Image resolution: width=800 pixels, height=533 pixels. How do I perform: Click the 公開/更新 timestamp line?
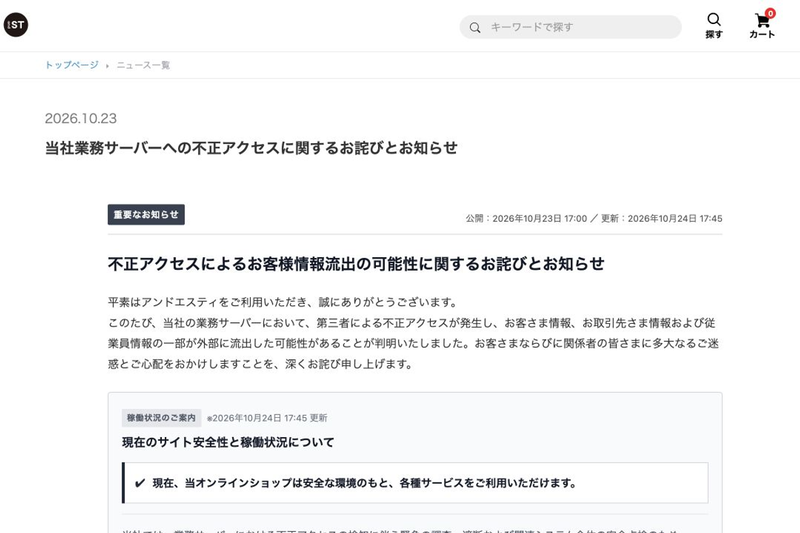click(594, 218)
